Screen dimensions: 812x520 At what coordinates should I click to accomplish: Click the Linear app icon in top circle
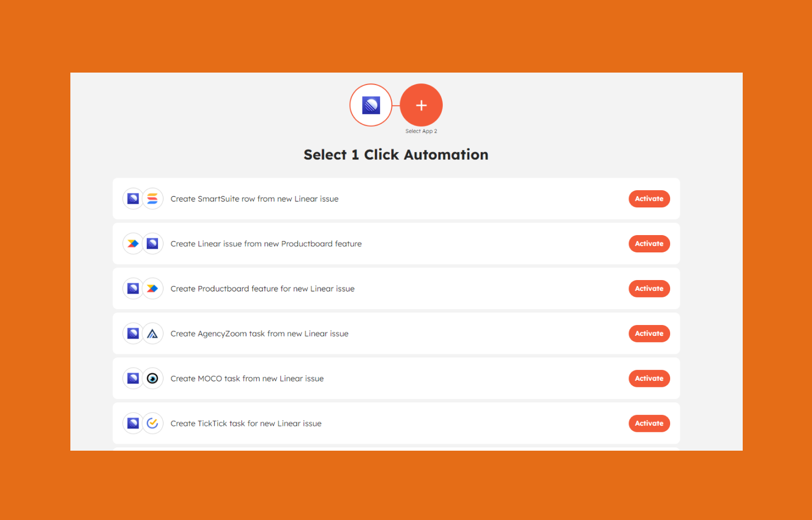pos(371,105)
